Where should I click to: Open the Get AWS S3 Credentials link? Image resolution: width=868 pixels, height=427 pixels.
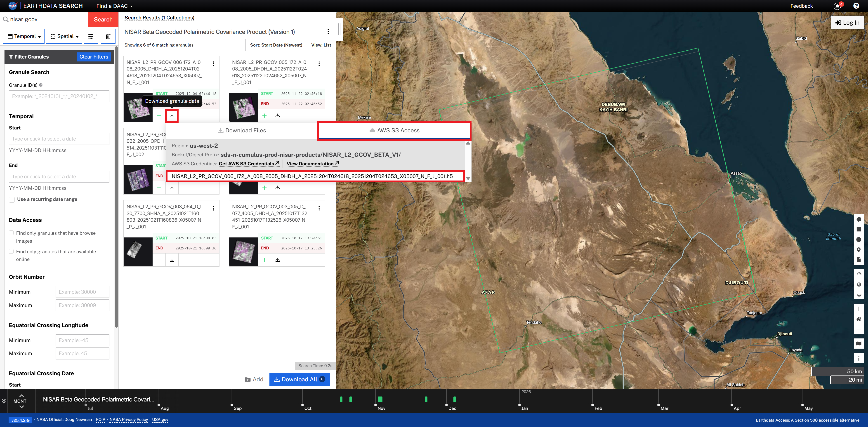click(249, 164)
